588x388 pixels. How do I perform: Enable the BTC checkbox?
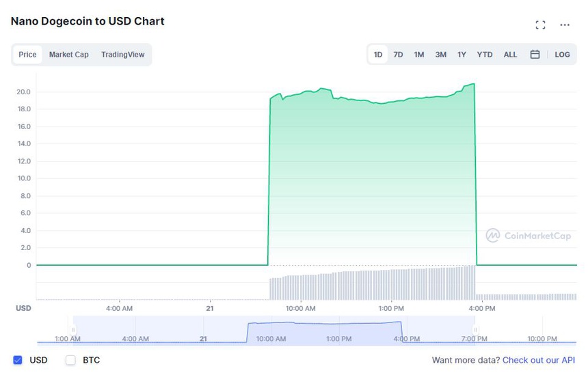(70, 360)
